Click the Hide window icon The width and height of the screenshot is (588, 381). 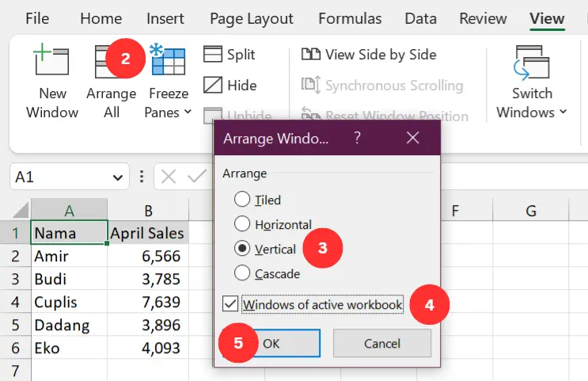click(214, 85)
